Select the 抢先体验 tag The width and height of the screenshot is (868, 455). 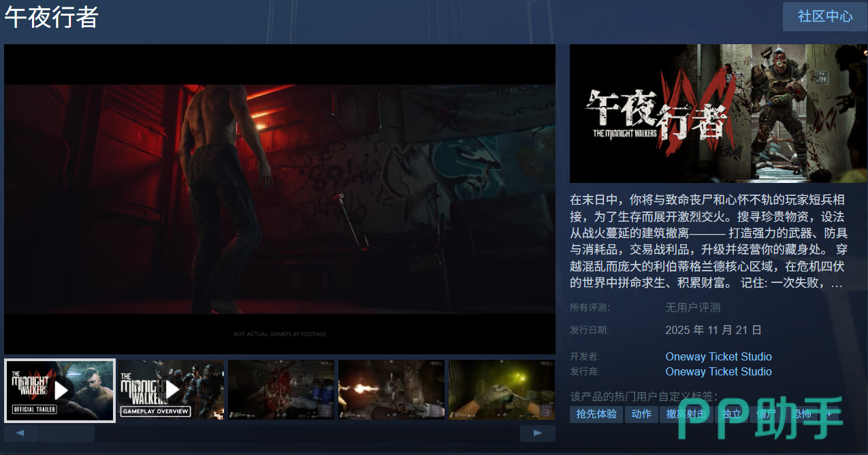[596, 414]
